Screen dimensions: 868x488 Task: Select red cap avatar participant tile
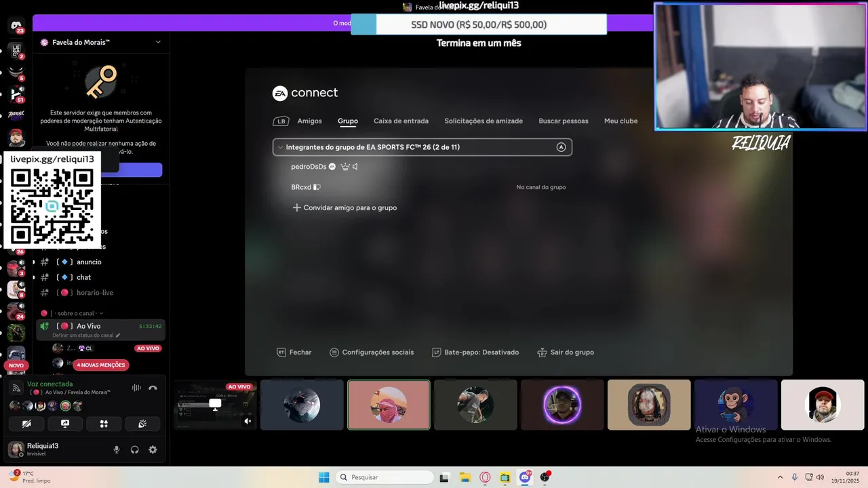click(x=823, y=405)
